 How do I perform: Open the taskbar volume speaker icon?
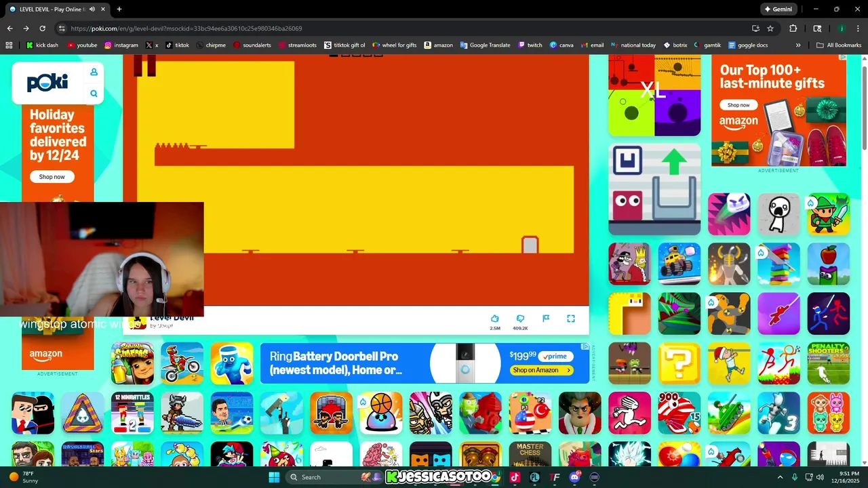pyautogui.click(x=821, y=477)
